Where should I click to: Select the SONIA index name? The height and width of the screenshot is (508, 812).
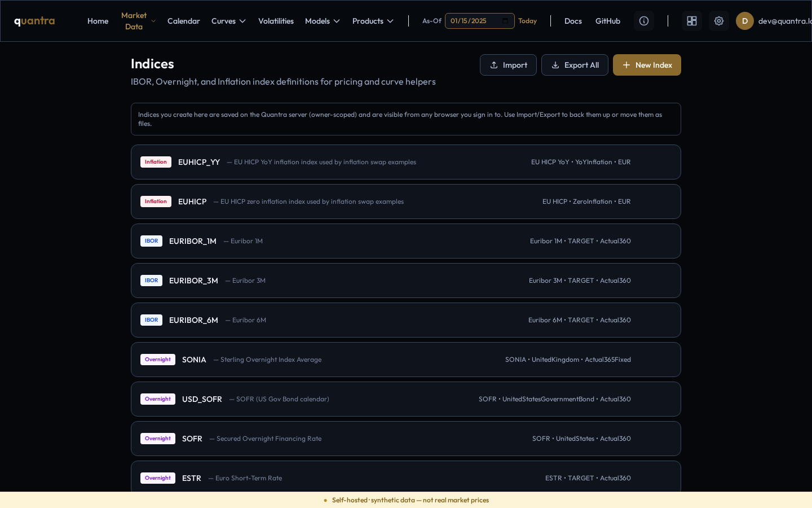coord(194,360)
